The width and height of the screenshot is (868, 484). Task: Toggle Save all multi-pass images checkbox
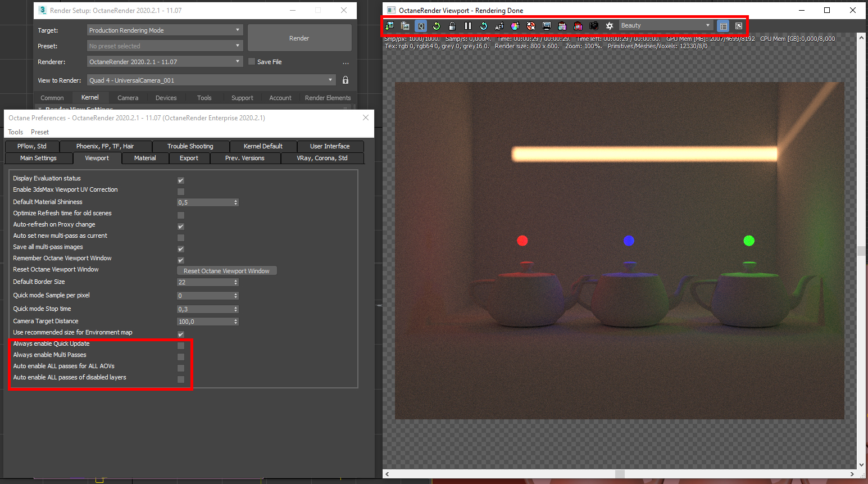coord(181,249)
